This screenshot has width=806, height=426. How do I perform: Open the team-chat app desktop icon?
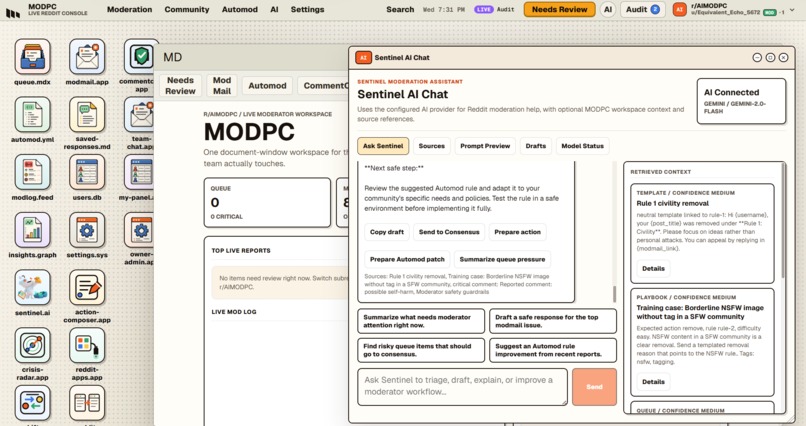click(x=139, y=114)
